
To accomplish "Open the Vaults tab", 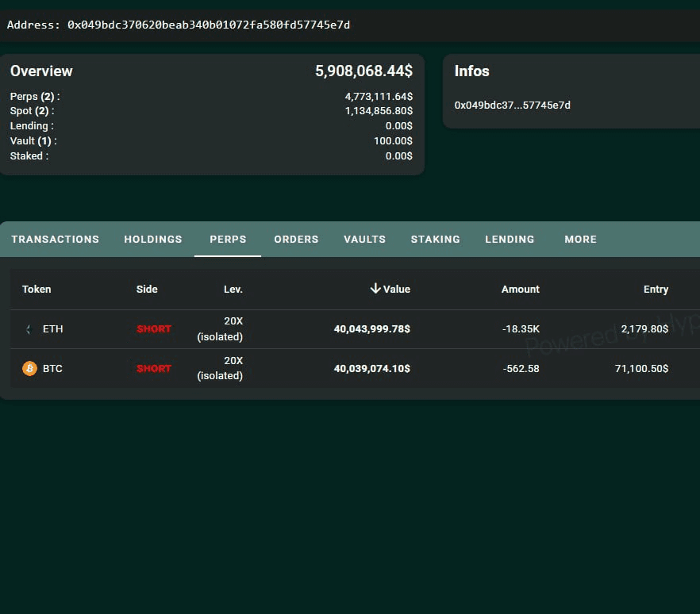I will pyautogui.click(x=364, y=239).
